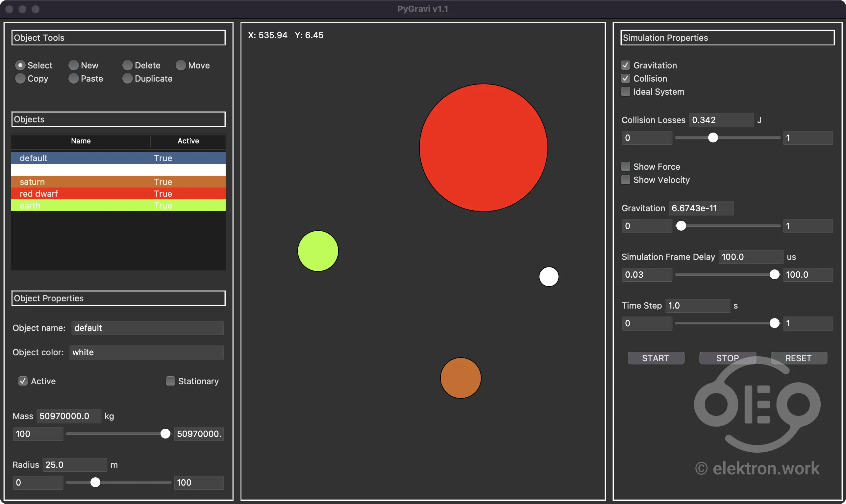The width and height of the screenshot is (846, 504).
Task: Click the Gravitation slider maximum field
Action: tap(808, 226)
